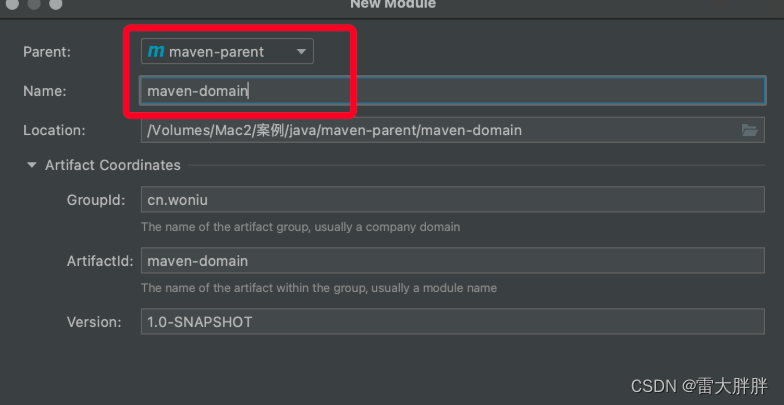Click the GroupId field with cn.woniu
Image resolution: width=784 pixels, height=405 pixels.
pyautogui.click(x=452, y=200)
